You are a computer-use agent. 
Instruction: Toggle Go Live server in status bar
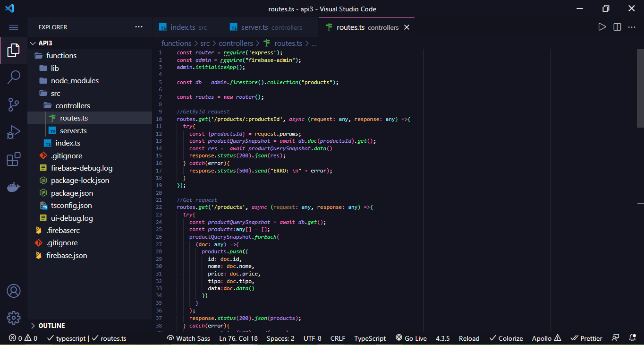[x=411, y=338]
